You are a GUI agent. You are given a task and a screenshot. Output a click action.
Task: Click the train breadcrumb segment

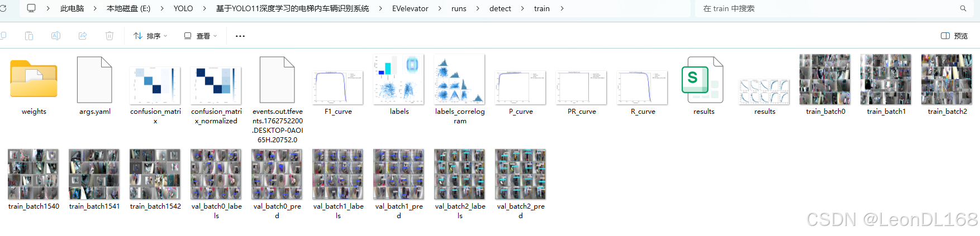(x=542, y=8)
